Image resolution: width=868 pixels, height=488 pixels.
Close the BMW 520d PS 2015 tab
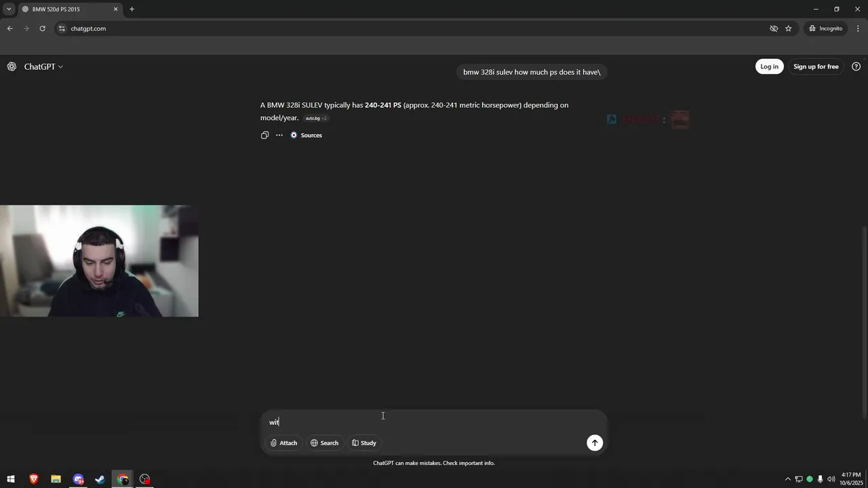(115, 9)
